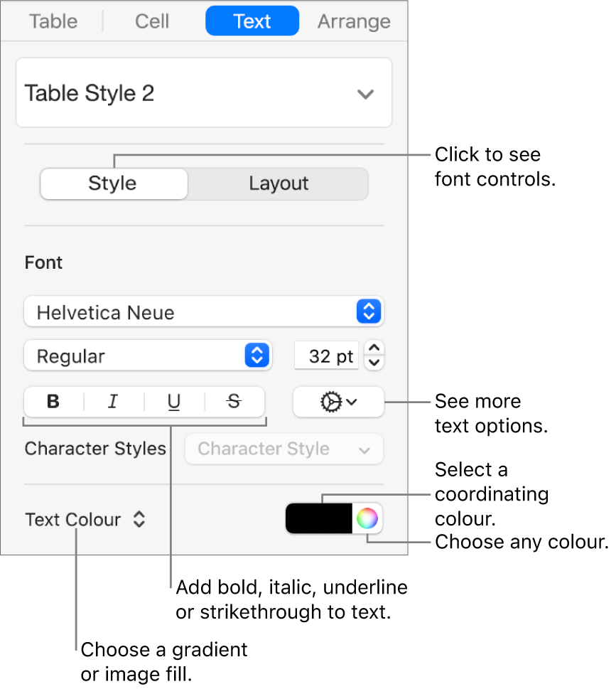This screenshot has height=694, width=616.
Task: Open the Regular typeface dropdown
Action: click(x=148, y=356)
